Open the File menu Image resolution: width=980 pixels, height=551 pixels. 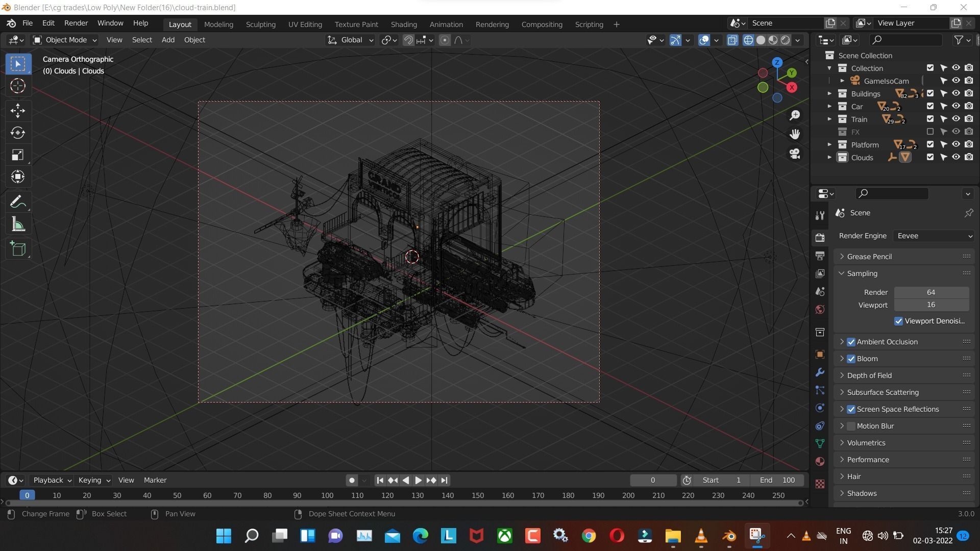[x=28, y=23]
